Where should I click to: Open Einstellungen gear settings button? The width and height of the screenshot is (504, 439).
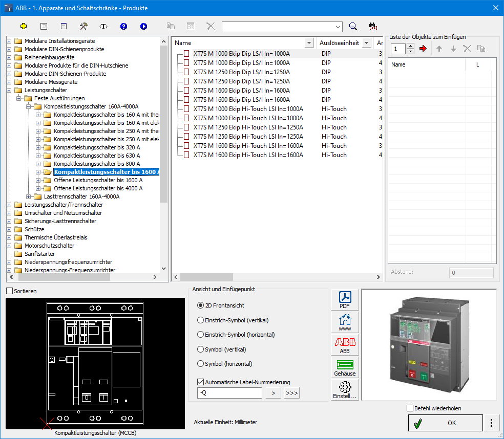[x=345, y=390]
